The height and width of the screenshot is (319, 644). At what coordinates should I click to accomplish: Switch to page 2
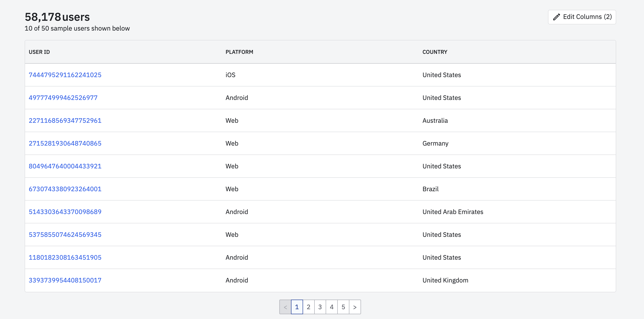[308, 307]
